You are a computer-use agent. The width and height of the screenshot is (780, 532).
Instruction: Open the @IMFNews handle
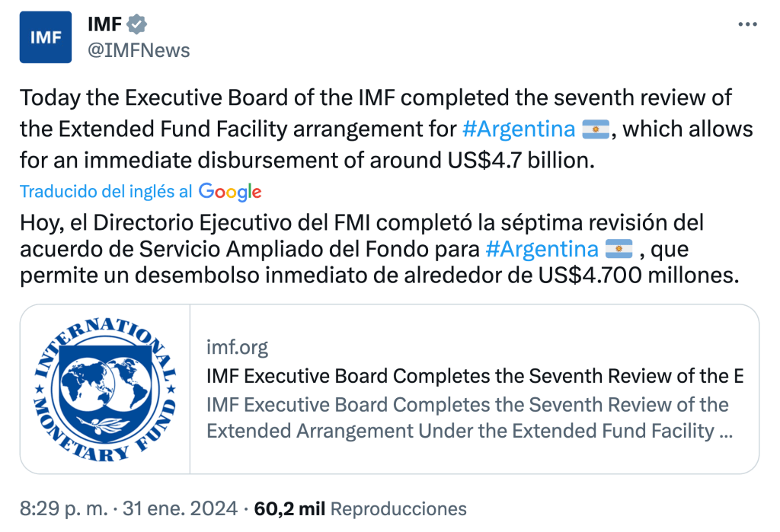pos(139,50)
